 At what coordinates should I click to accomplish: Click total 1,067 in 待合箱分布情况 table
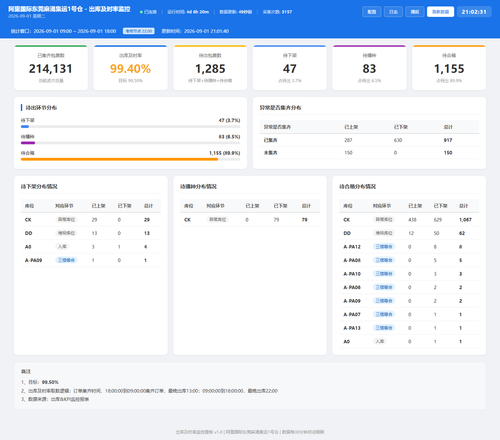point(465,220)
